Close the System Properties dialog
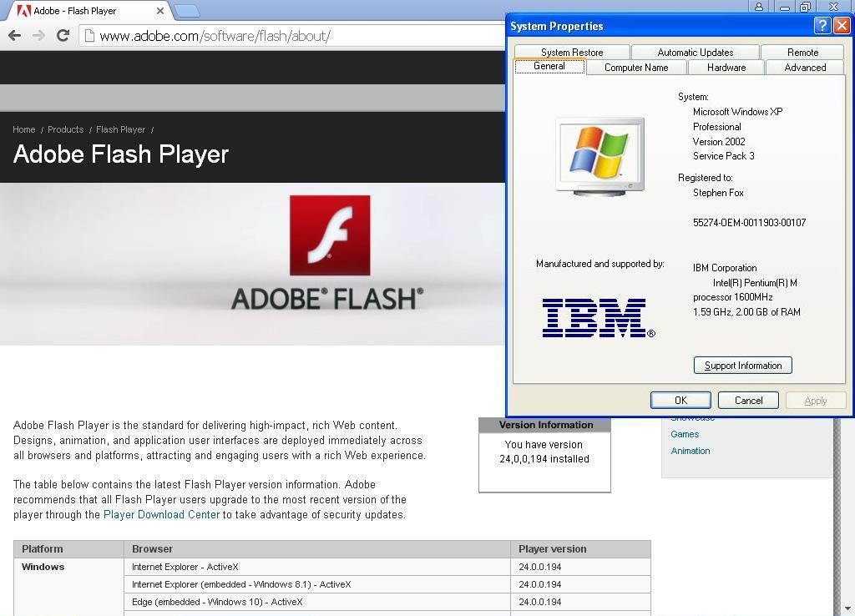855x616 pixels. coord(842,25)
